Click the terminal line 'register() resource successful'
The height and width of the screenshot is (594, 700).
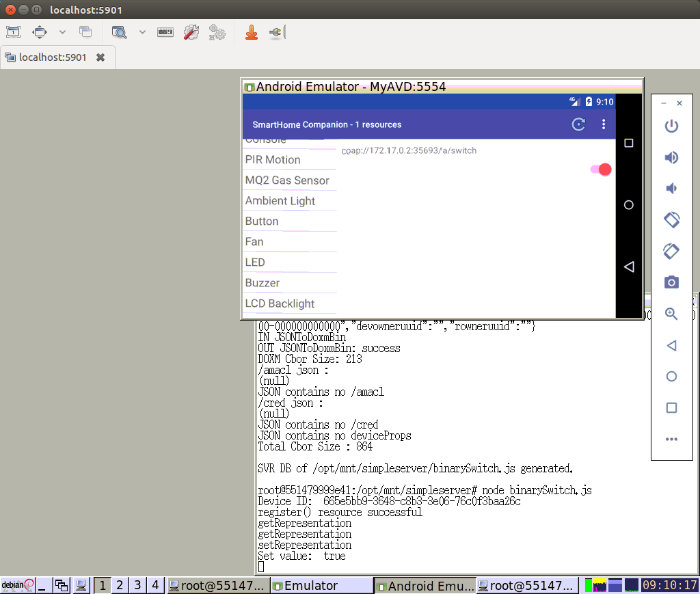[x=340, y=513]
